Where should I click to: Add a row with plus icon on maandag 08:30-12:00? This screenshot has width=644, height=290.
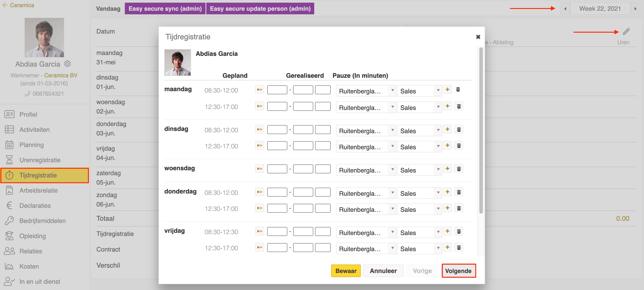[448, 89]
